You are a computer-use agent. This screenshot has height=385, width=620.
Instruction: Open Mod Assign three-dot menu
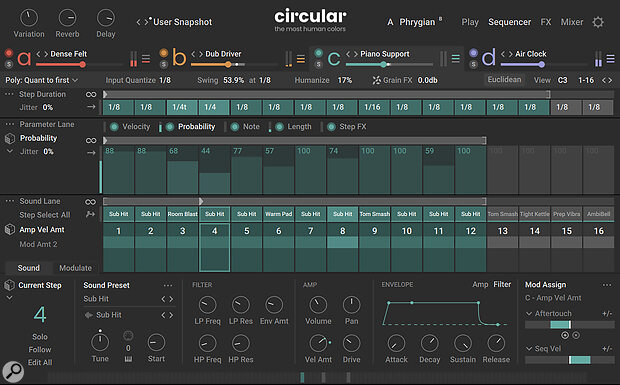coord(607,285)
